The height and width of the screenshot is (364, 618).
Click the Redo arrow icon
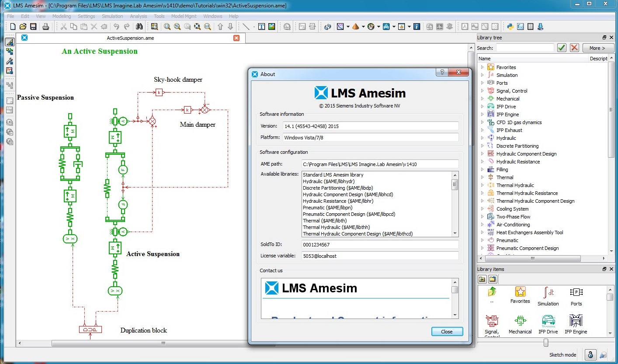(x=127, y=27)
